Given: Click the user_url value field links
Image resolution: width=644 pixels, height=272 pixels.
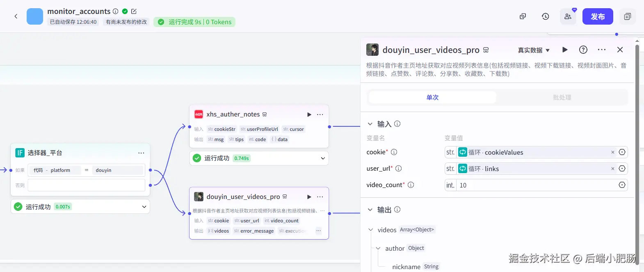Looking at the screenshot, I should pos(537,169).
